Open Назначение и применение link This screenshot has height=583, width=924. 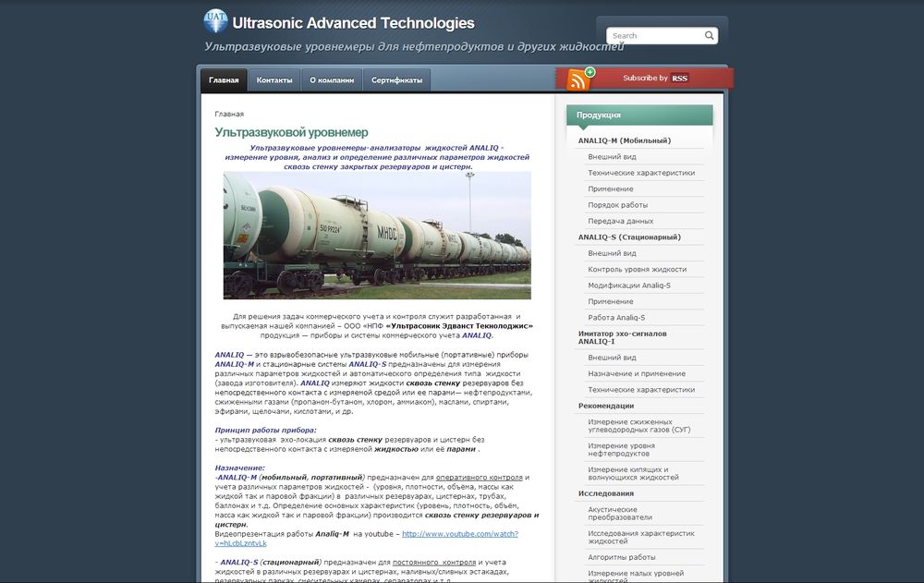(x=637, y=373)
